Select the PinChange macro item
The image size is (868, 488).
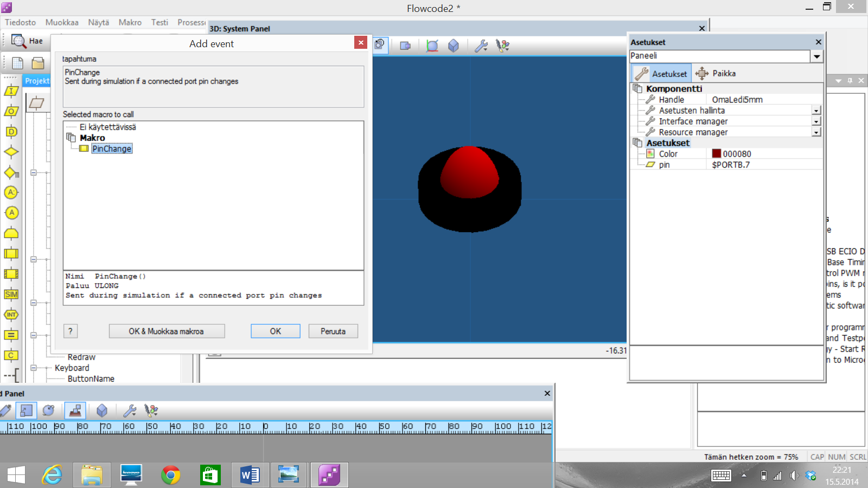pos(111,149)
